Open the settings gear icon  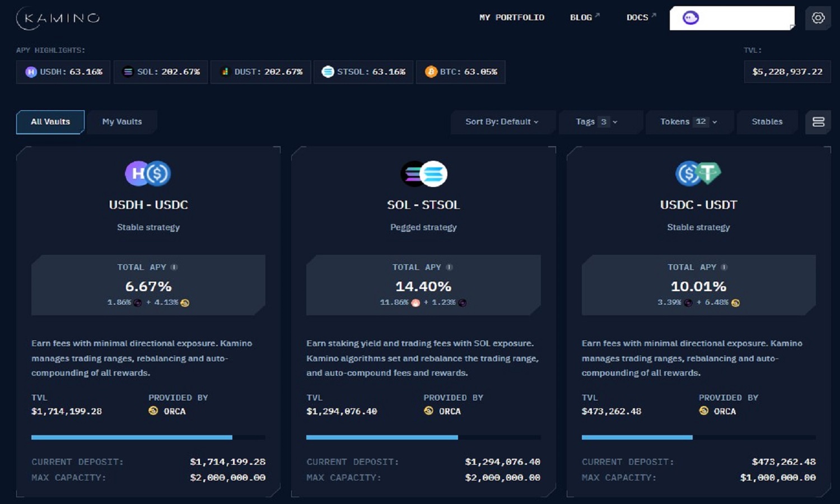[x=818, y=18]
